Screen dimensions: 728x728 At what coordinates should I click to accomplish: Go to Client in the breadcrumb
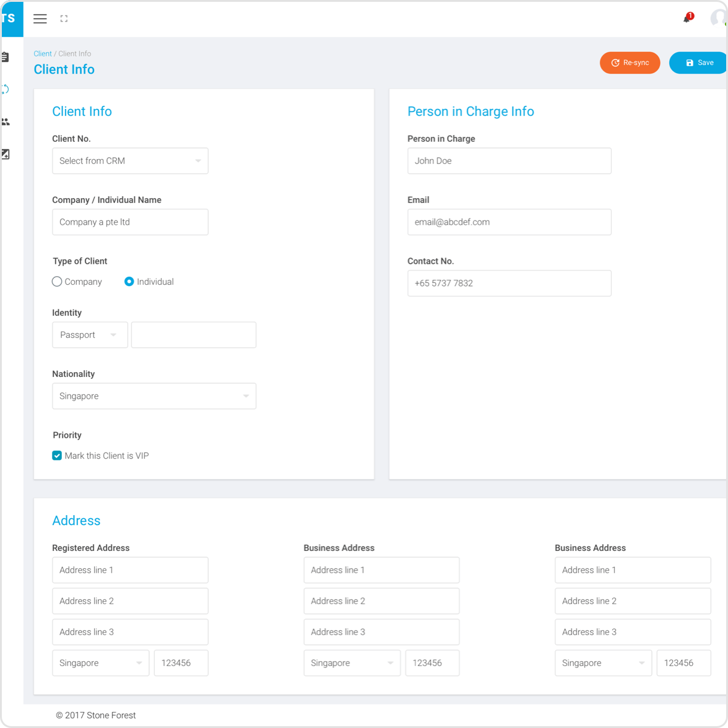tap(43, 54)
